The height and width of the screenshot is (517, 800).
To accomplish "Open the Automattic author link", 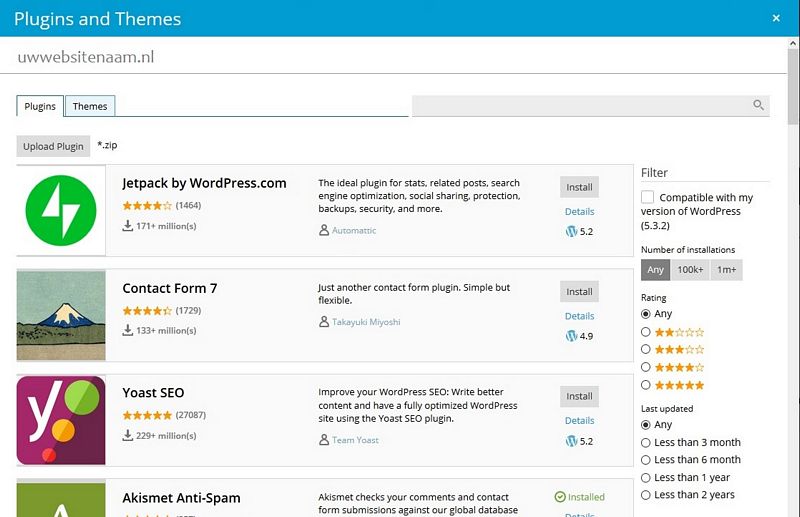I will coord(354,230).
